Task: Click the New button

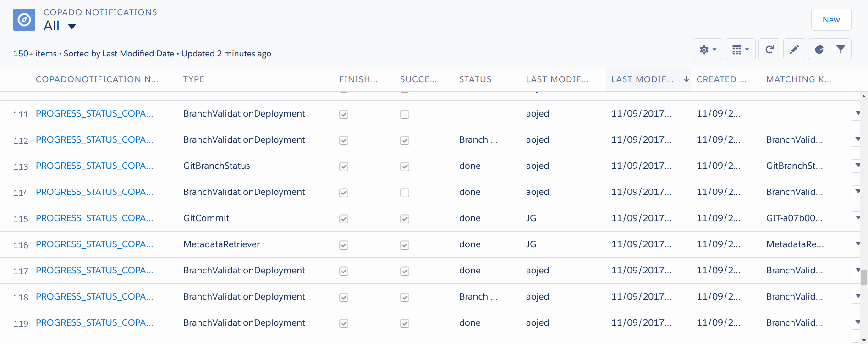Action: (x=831, y=20)
